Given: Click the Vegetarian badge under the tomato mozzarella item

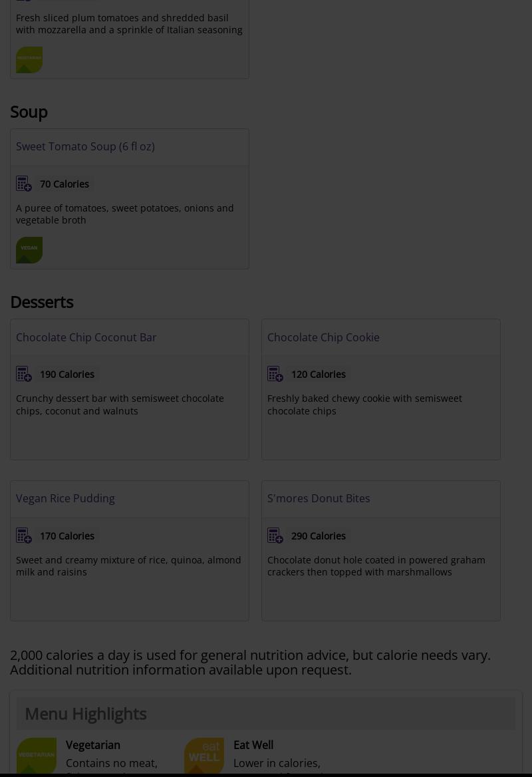Looking at the screenshot, I should tap(29, 60).
